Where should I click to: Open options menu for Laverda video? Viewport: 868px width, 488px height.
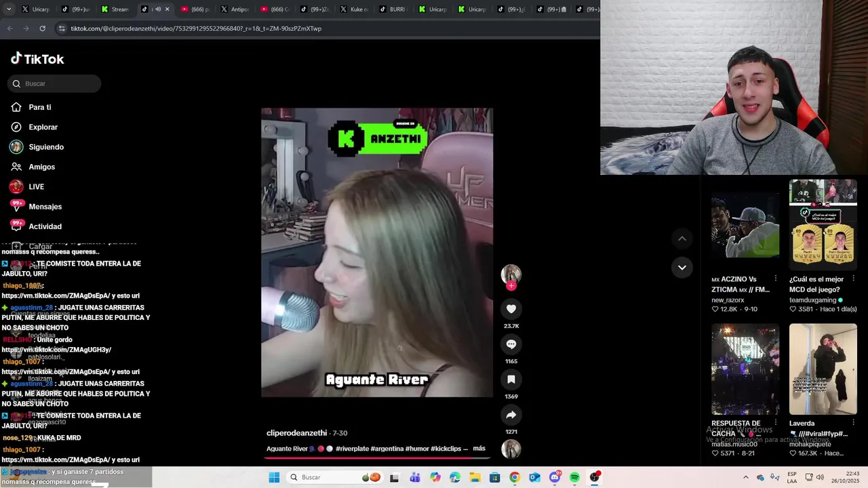tap(854, 423)
